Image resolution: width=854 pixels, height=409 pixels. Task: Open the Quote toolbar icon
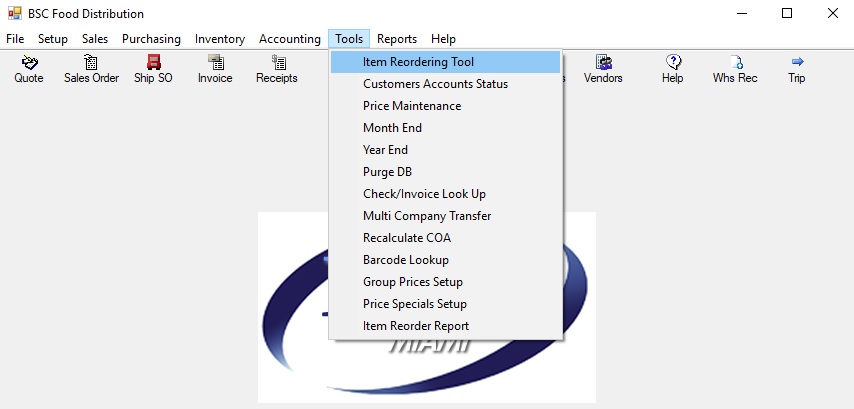coord(29,69)
